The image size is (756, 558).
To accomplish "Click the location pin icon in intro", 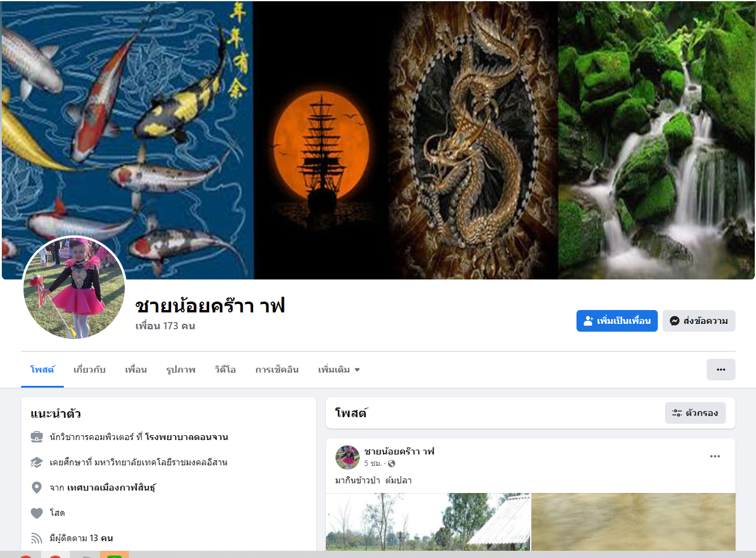I will [37, 488].
